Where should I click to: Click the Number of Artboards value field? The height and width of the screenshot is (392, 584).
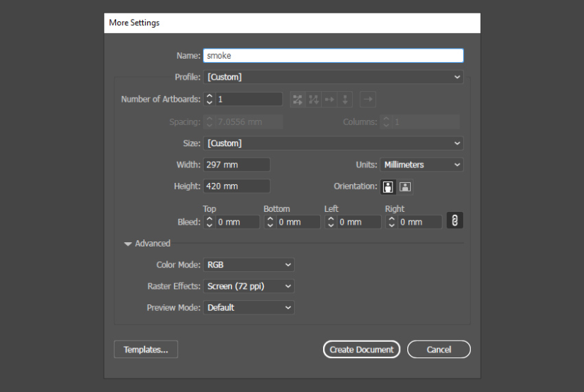pos(248,99)
